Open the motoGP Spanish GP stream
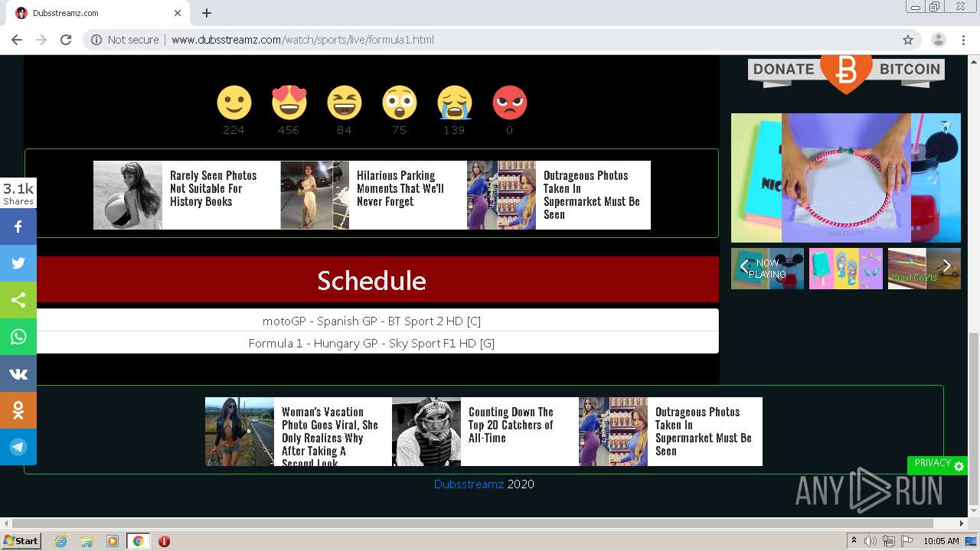980x551 pixels. coord(371,321)
